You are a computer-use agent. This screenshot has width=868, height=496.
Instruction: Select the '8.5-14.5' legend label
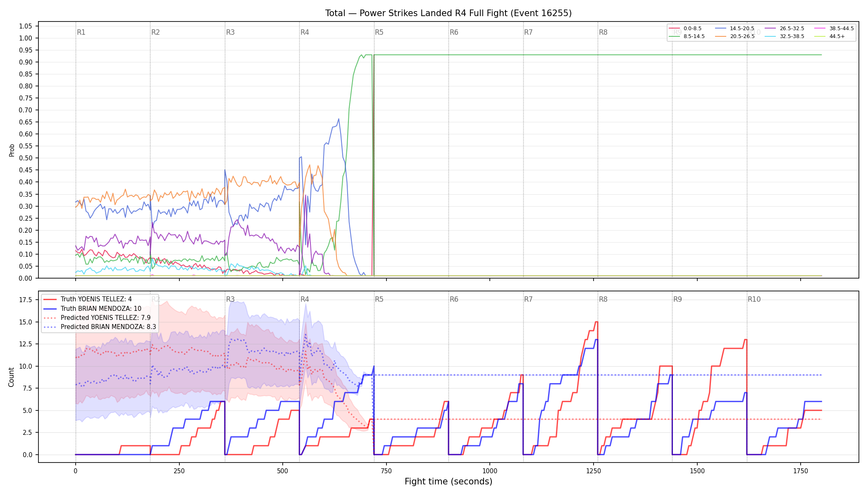point(694,36)
